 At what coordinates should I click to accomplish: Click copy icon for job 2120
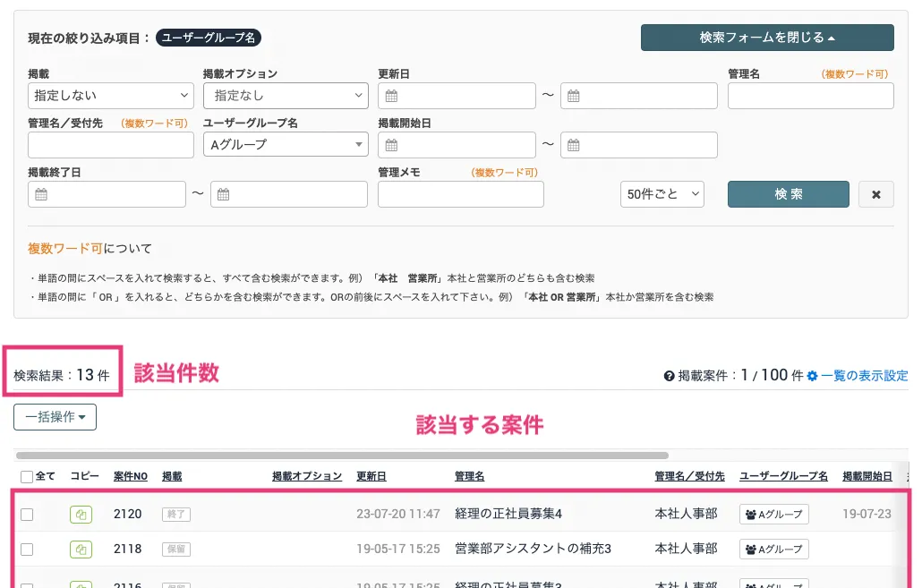(81, 514)
